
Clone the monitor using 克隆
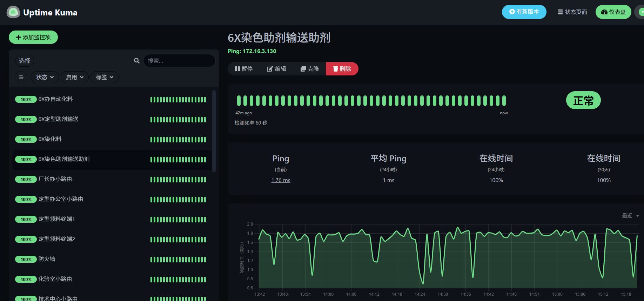click(x=310, y=69)
